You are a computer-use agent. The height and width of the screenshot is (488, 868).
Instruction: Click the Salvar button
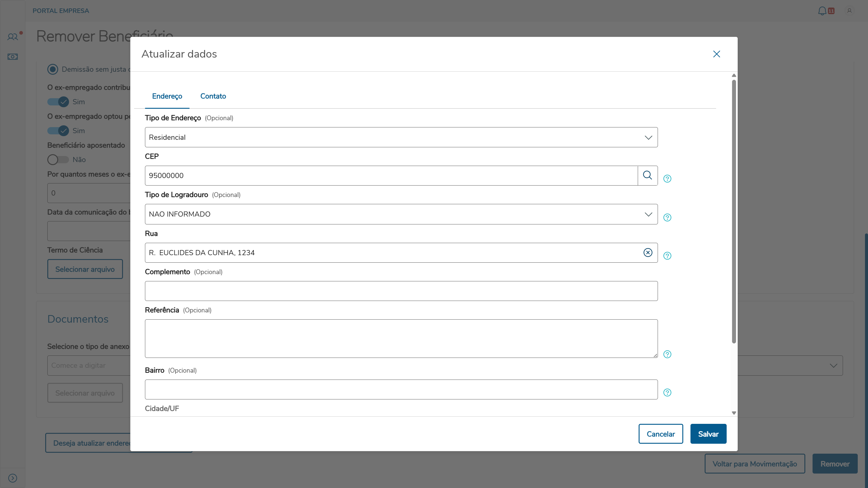click(708, 434)
